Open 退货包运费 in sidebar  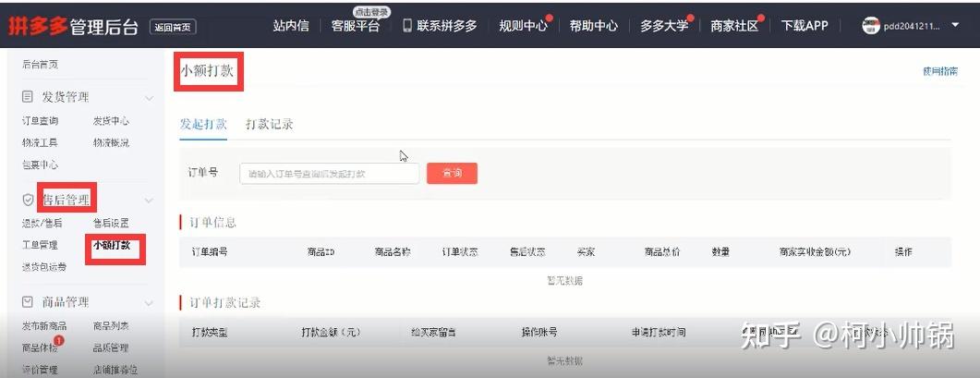[x=44, y=267]
